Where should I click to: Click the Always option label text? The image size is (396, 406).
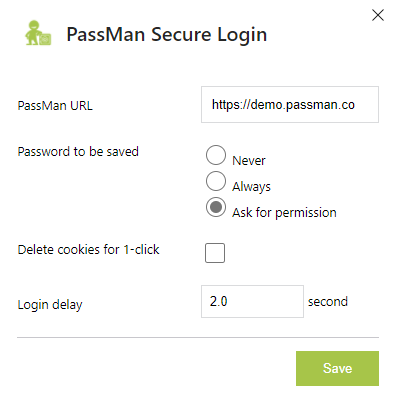click(251, 187)
